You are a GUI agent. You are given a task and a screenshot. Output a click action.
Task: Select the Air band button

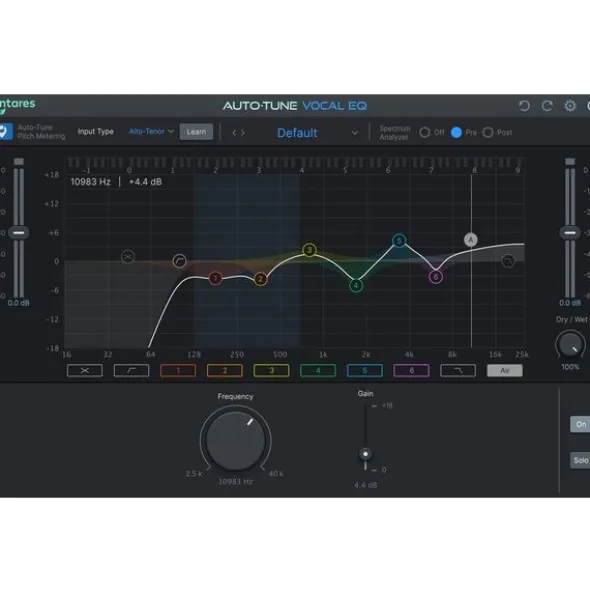[x=505, y=371]
